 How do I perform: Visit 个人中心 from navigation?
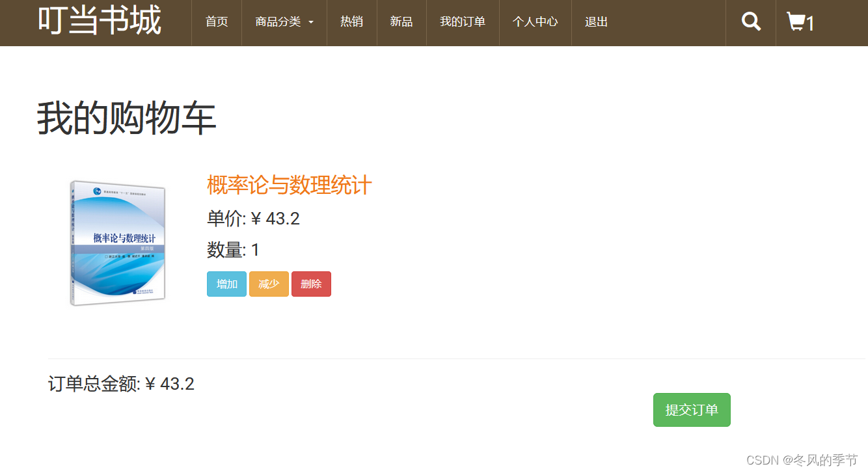[x=535, y=21]
